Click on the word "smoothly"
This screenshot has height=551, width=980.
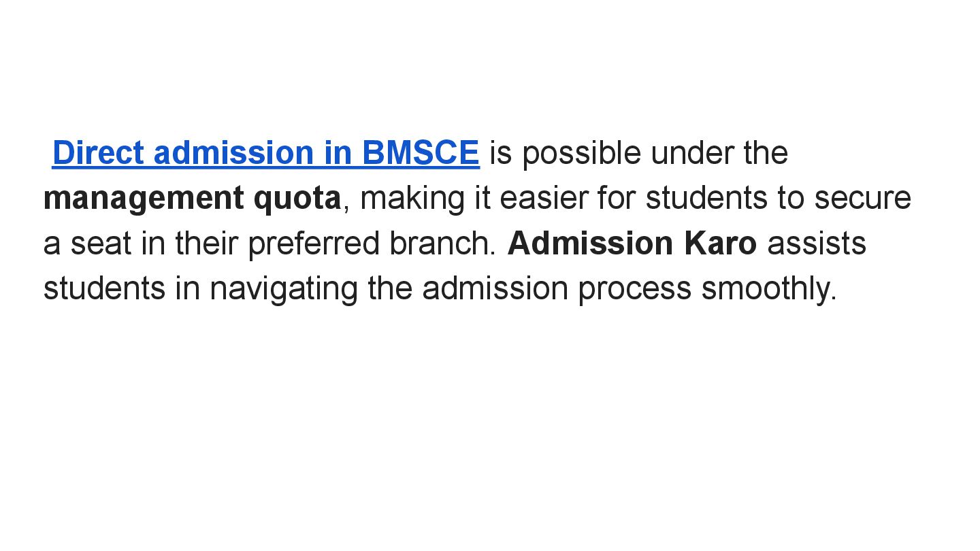768,289
